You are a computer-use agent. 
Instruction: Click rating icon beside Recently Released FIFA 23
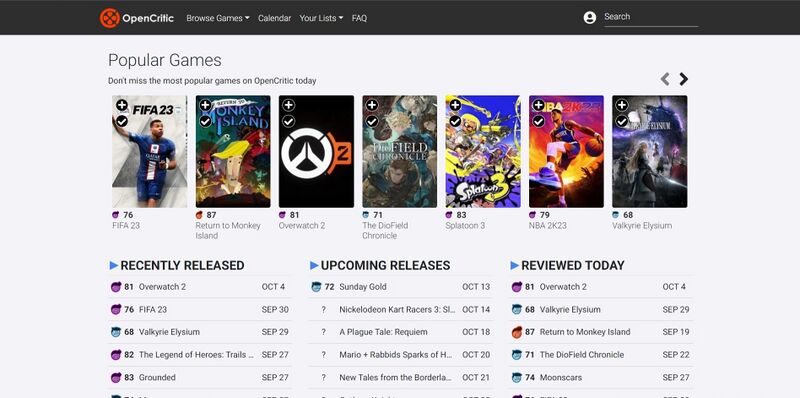point(116,309)
